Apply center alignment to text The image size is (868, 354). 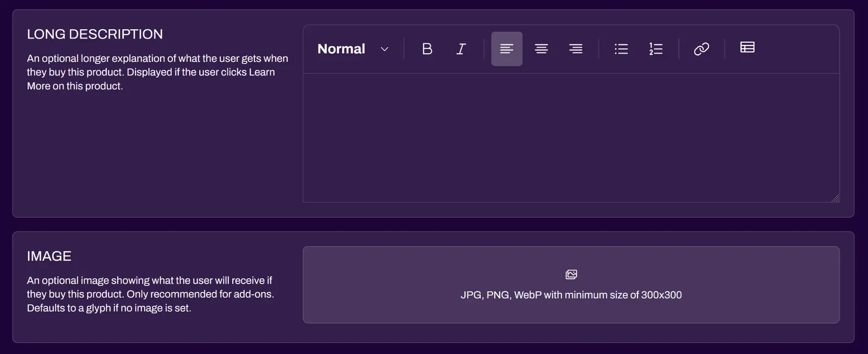(541, 49)
